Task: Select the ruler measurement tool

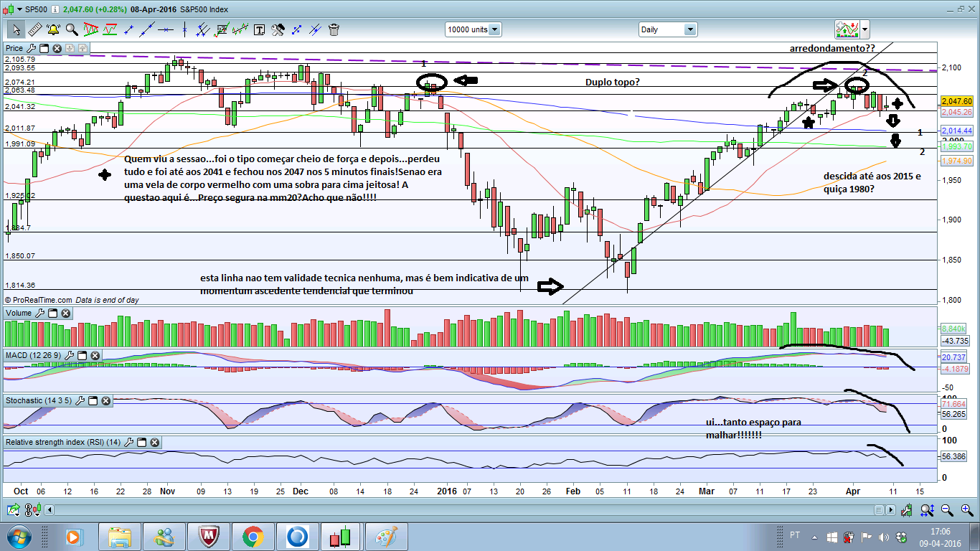Action: 34,29
